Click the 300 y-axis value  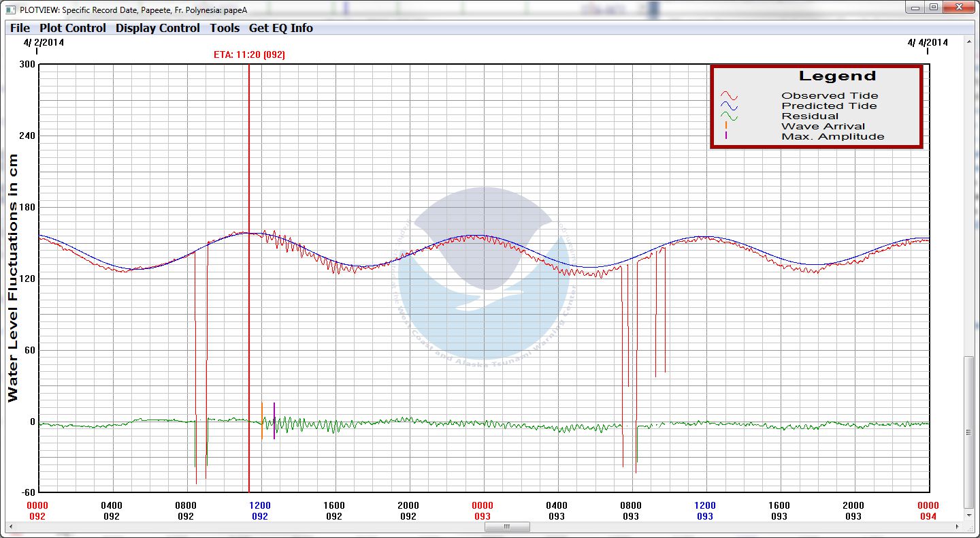(29, 64)
